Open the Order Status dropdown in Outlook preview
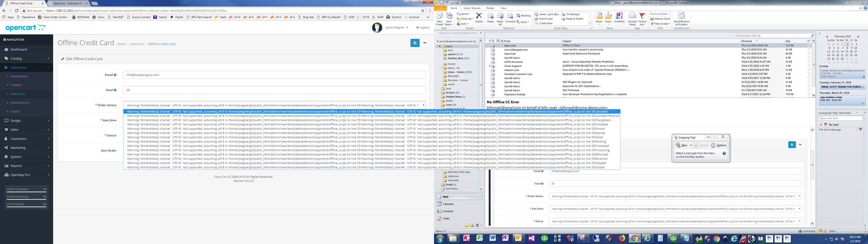The height and width of the screenshot is (244, 868). (x=675, y=196)
